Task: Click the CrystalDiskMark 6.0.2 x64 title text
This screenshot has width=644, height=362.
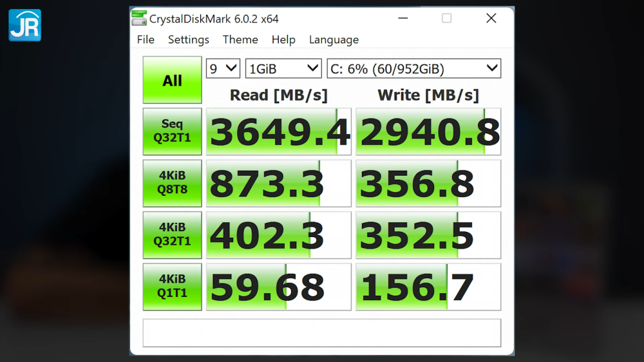Action: pos(214,19)
